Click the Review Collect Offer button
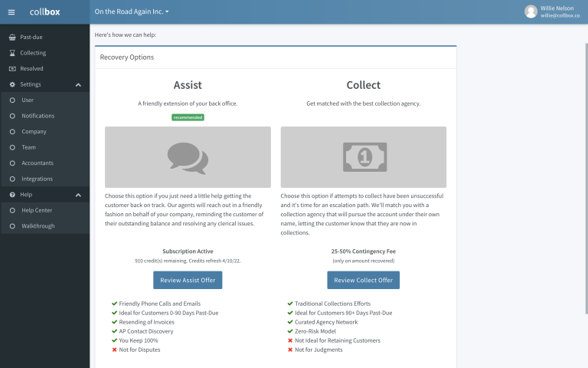The height and width of the screenshot is (368, 588). 364,280
